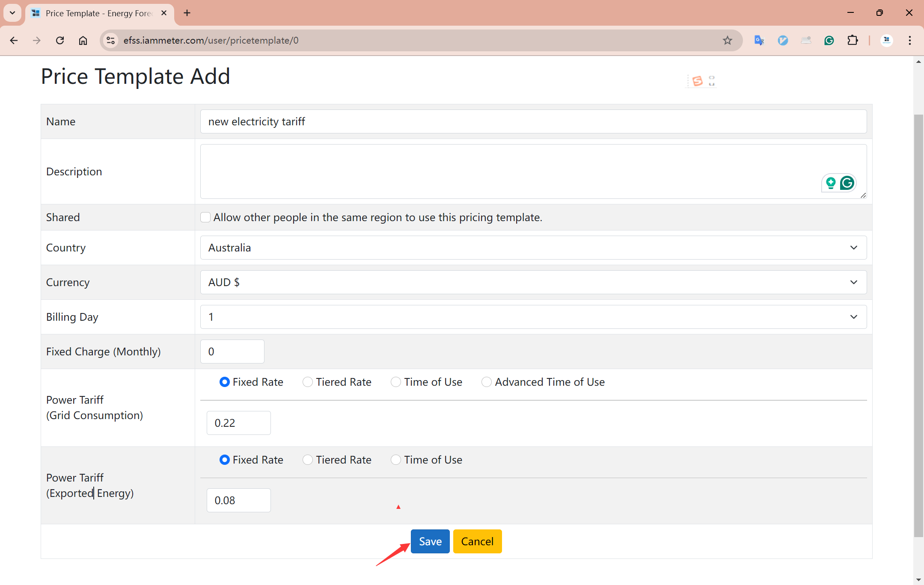Click the Fixed Charge Monthly input field

click(x=232, y=352)
